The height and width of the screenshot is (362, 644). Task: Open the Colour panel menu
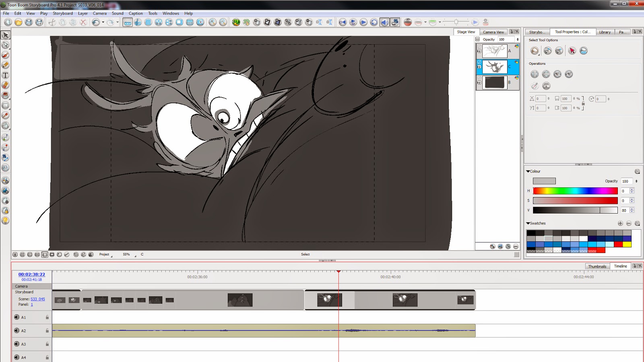click(x=637, y=171)
